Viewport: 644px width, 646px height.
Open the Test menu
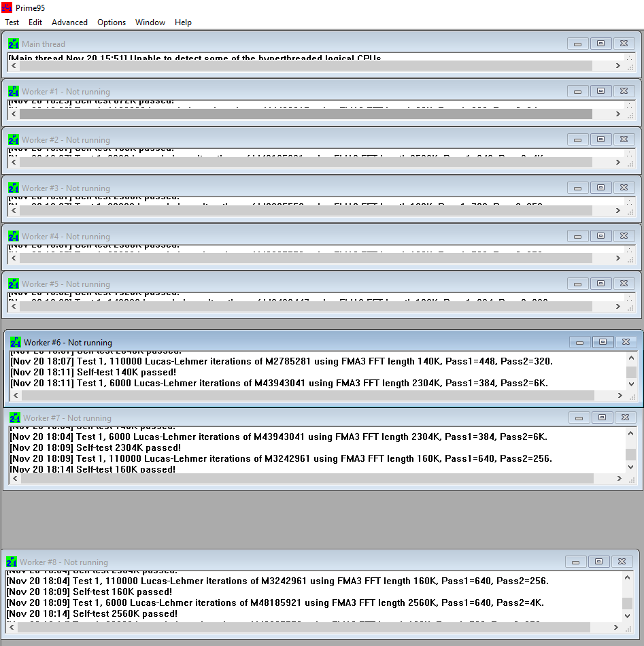click(x=12, y=22)
